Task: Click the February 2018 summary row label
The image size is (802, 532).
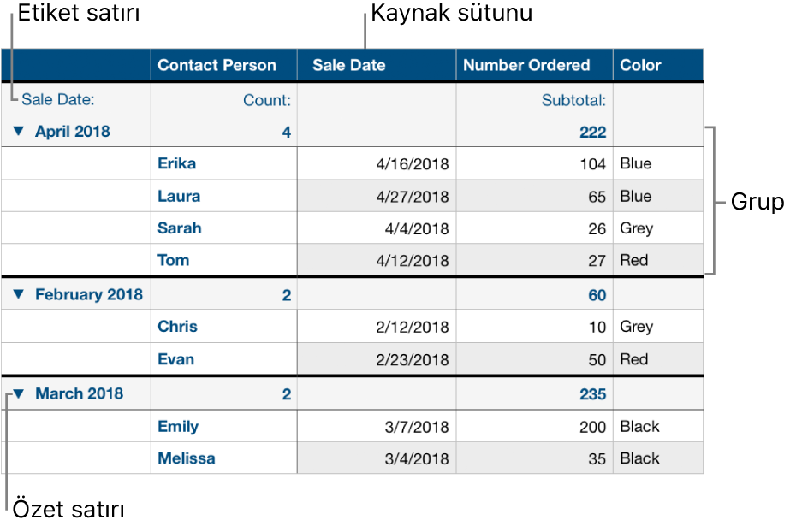Action: (89, 295)
